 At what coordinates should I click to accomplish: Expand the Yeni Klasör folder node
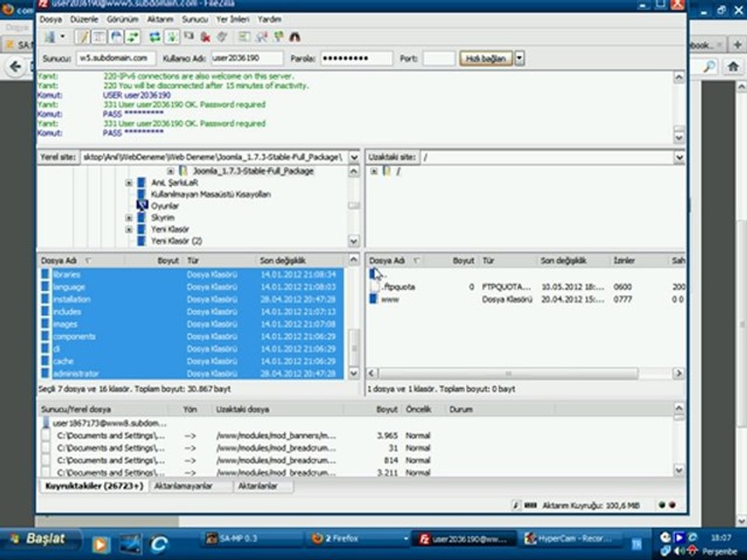(128, 229)
